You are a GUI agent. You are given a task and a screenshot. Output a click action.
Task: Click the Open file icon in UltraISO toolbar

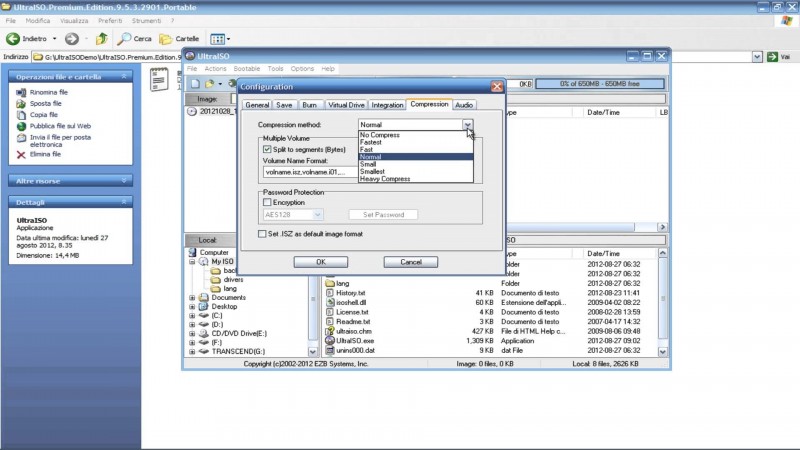click(x=210, y=84)
